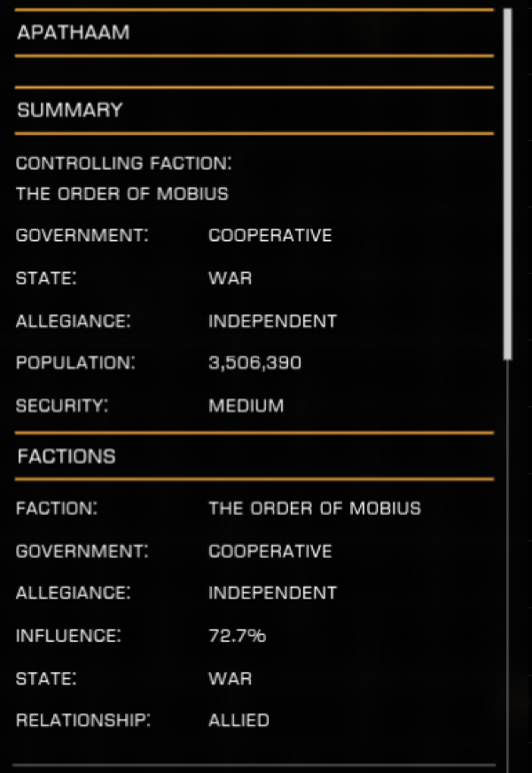The image size is (532, 773).
Task: Select the 72.7% influence value
Action: pyautogui.click(x=238, y=636)
